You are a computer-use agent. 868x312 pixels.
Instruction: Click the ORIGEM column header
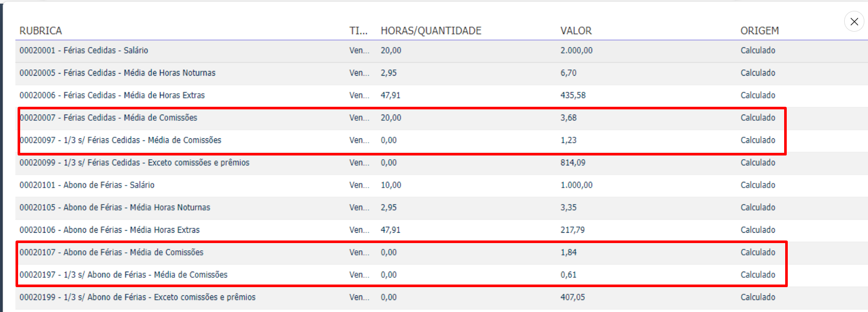tap(759, 31)
